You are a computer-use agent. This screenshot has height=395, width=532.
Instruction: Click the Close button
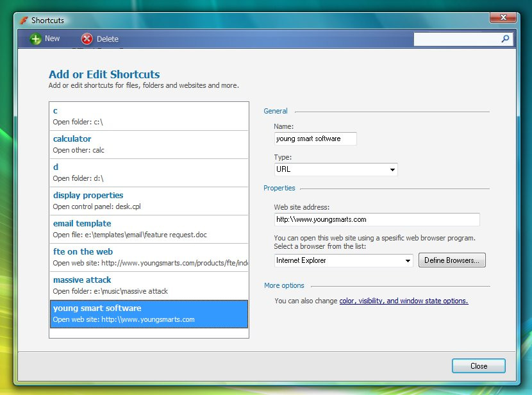[478, 366]
